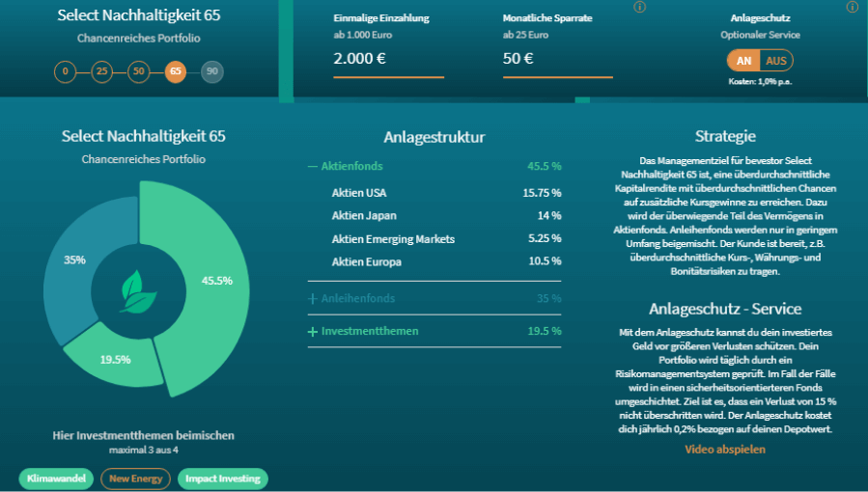Click the Anlageschutz - Service heading
Viewport: 868px width, 492px height.
point(725,309)
